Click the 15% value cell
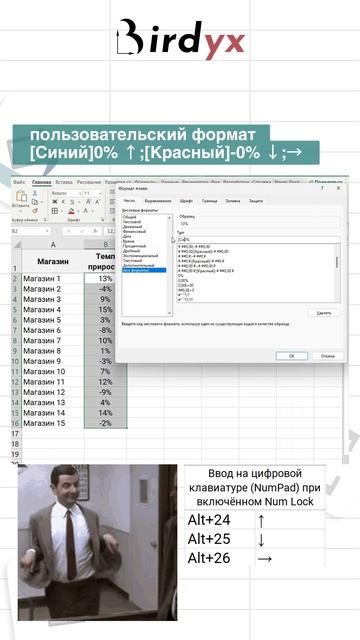The height and width of the screenshot is (640, 360). point(105,309)
